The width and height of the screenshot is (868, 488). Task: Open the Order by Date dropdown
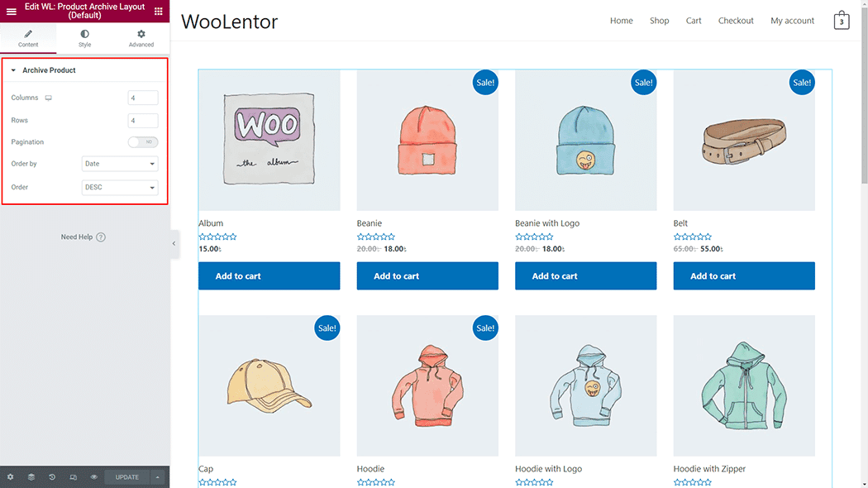pyautogui.click(x=120, y=164)
